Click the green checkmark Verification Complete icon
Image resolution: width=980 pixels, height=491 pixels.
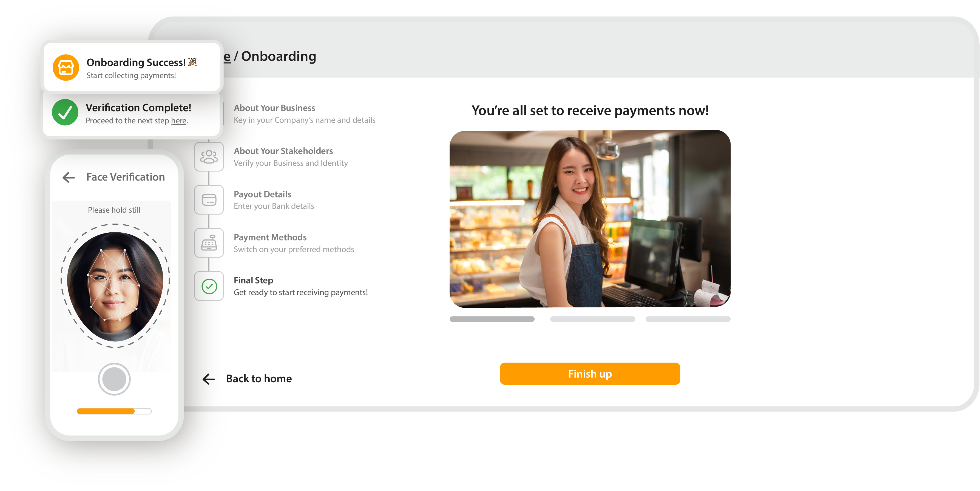65,112
